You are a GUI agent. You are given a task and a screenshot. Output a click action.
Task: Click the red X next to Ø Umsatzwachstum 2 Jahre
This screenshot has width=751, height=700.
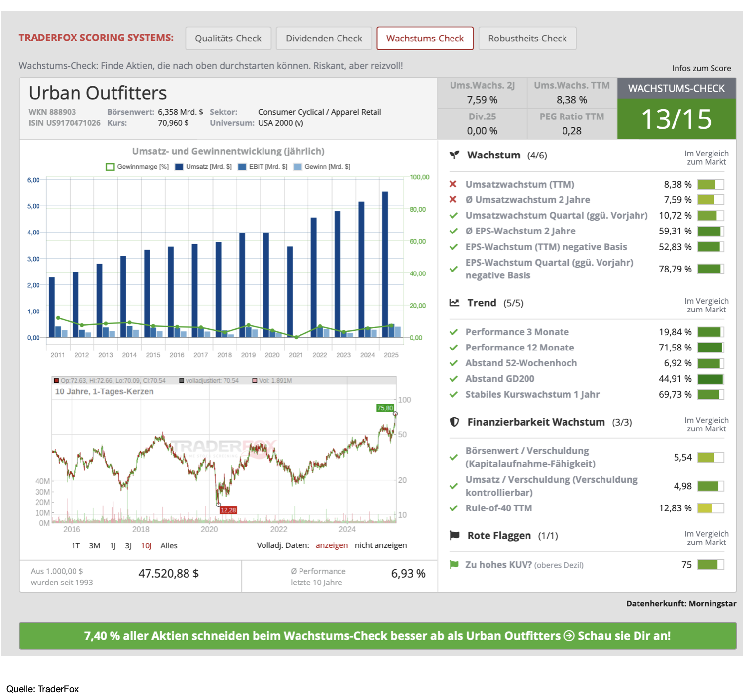pyautogui.click(x=453, y=199)
